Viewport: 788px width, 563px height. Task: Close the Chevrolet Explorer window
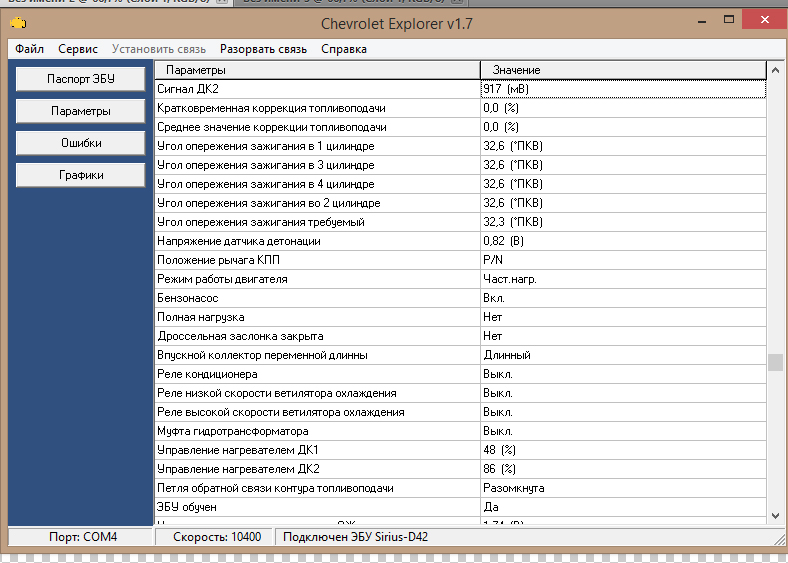pos(764,20)
